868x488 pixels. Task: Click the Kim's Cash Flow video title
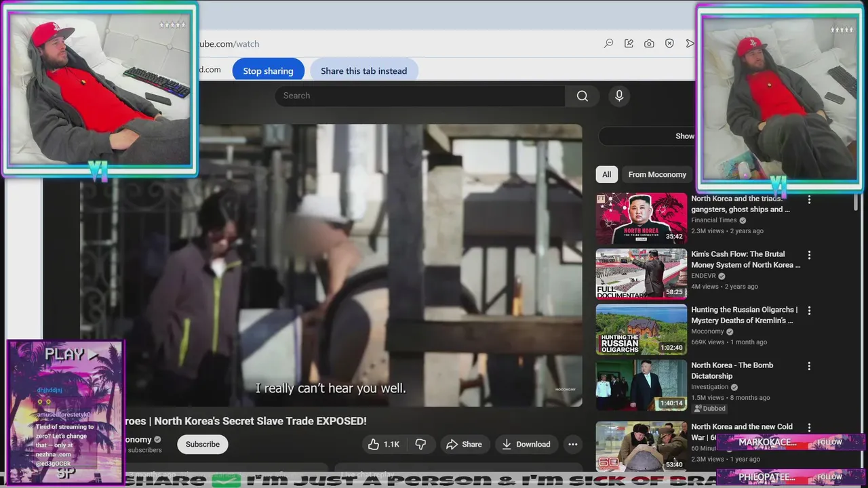[745, 260]
